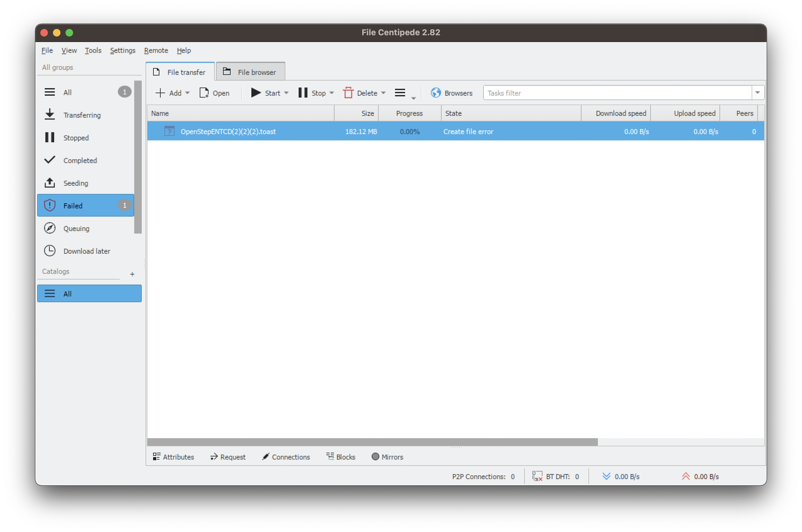
Task: Open the Failed downloads group
Action: (x=73, y=205)
